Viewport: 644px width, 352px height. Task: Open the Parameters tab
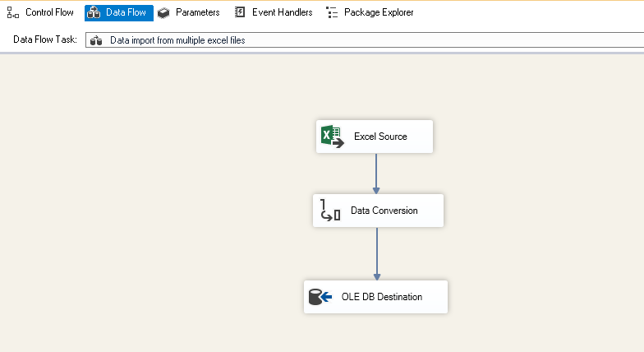click(197, 13)
